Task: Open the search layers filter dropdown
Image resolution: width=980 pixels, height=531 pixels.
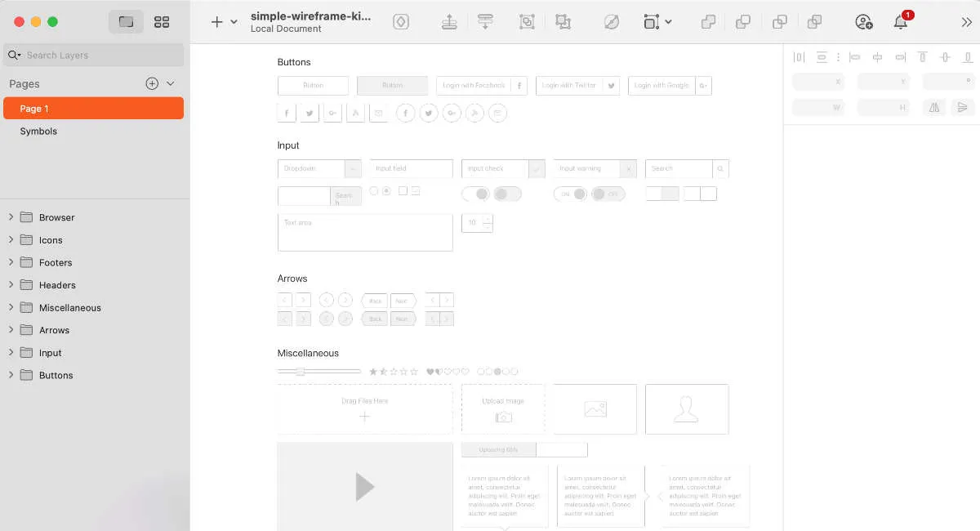Action: tap(14, 55)
